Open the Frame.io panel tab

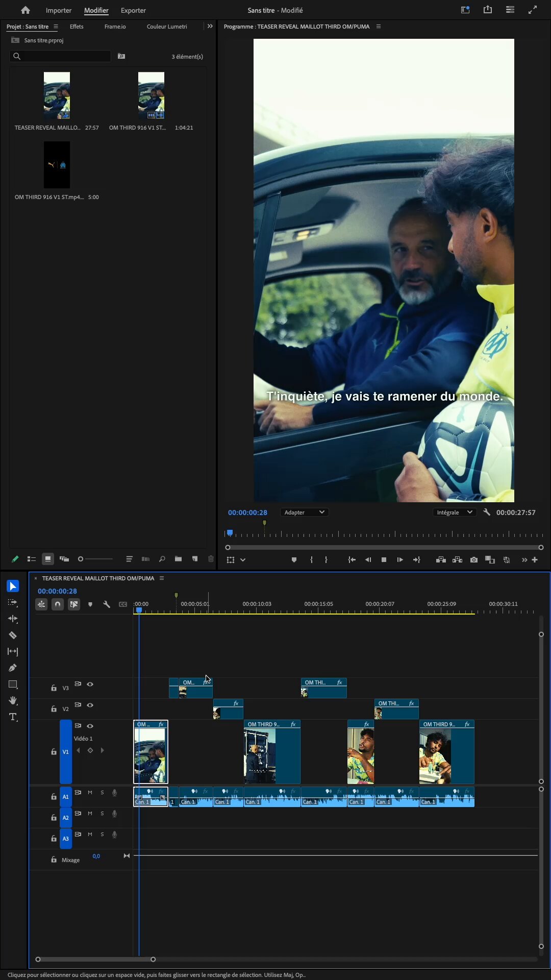coord(115,27)
